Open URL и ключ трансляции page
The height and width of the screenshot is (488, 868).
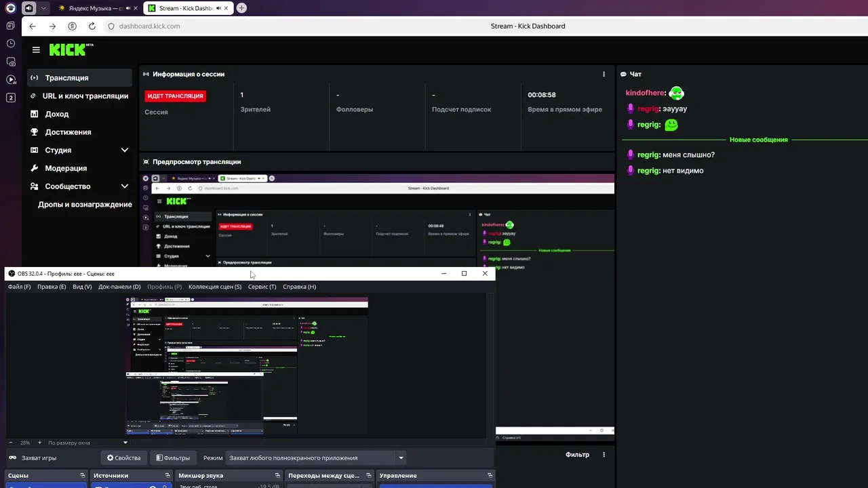pyautogui.click(x=79, y=96)
